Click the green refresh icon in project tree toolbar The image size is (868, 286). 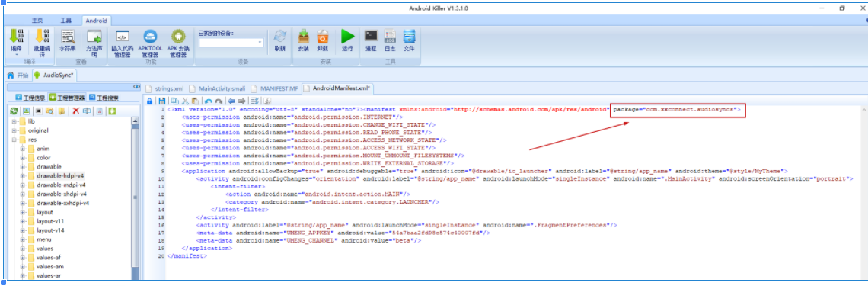coord(14,111)
